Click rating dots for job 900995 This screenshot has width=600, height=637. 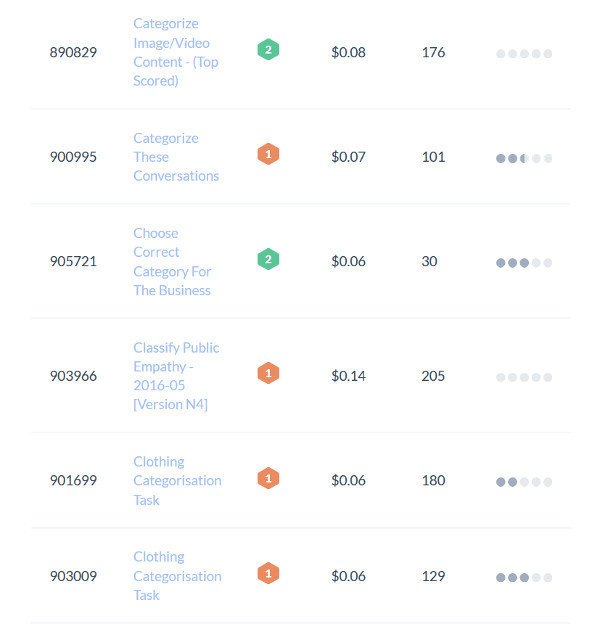point(524,158)
